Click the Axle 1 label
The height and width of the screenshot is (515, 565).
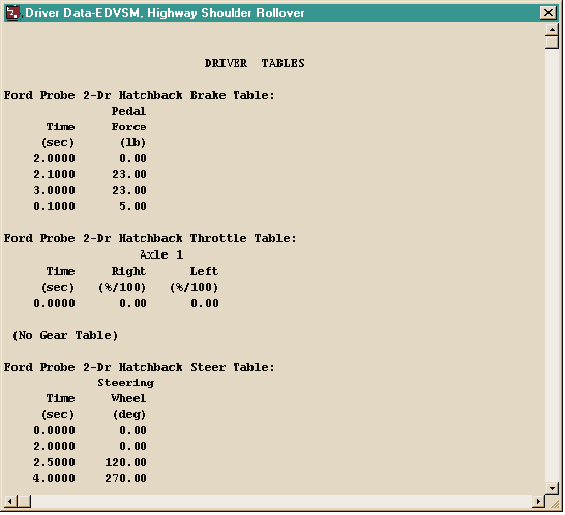click(x=161, y=255)
